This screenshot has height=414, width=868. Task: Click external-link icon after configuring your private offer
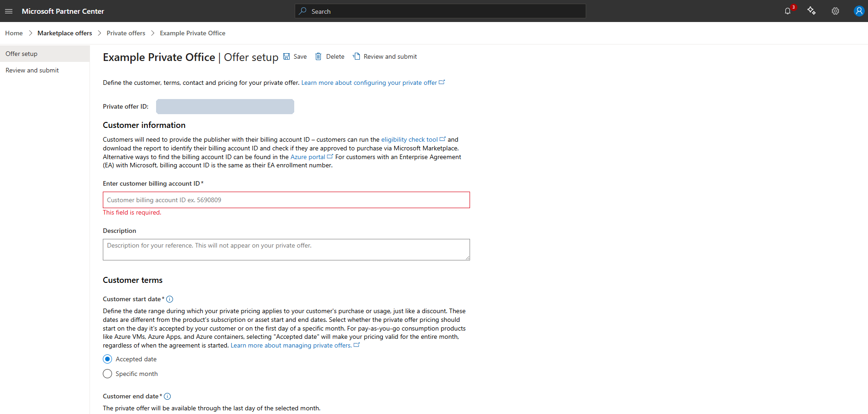tap(442, 82)
